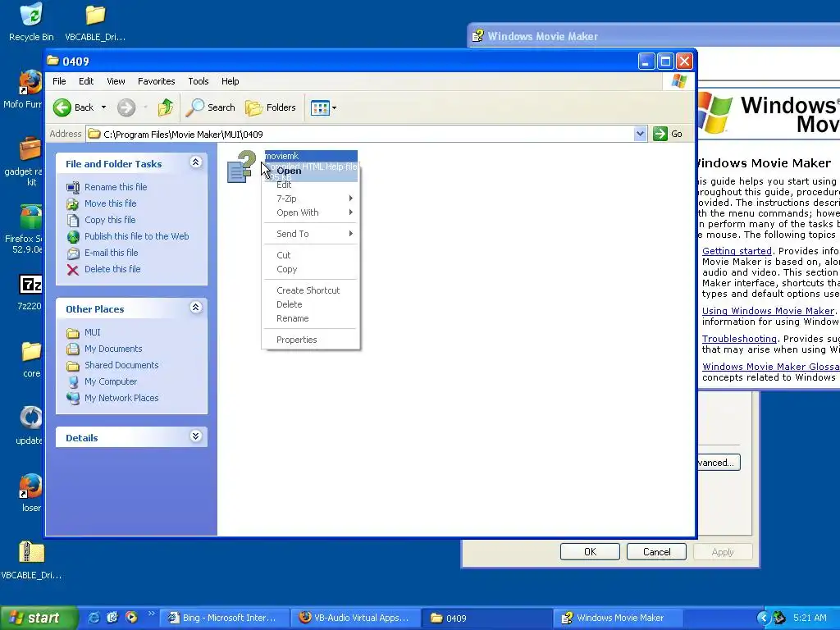Click the Windows Start button
Screen dimensions: 840x630
click(39, 618)
